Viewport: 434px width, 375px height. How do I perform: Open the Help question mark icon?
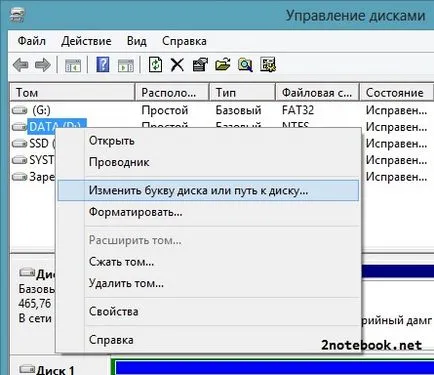pos(103,64)
